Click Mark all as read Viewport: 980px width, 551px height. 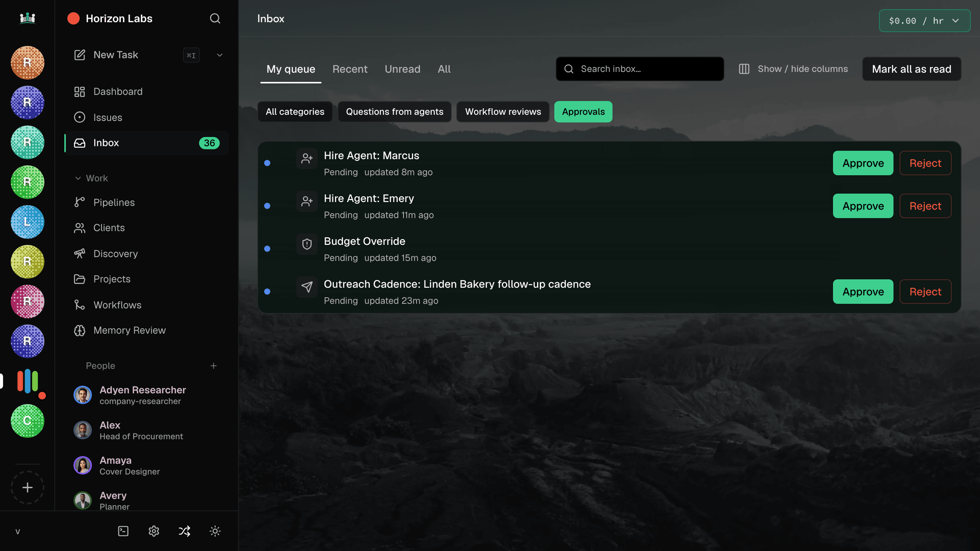pos(911,69)
